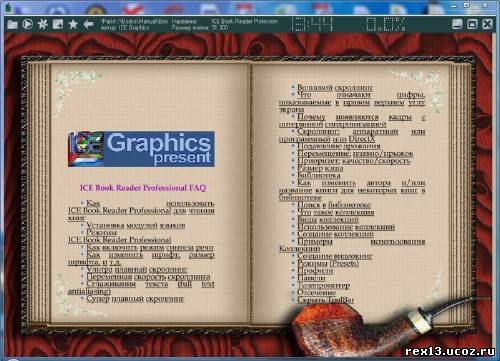The width and height of the screenshot is (500, 361).
Task: Open the "Размер кэша" link
Action: coord(320,168)
